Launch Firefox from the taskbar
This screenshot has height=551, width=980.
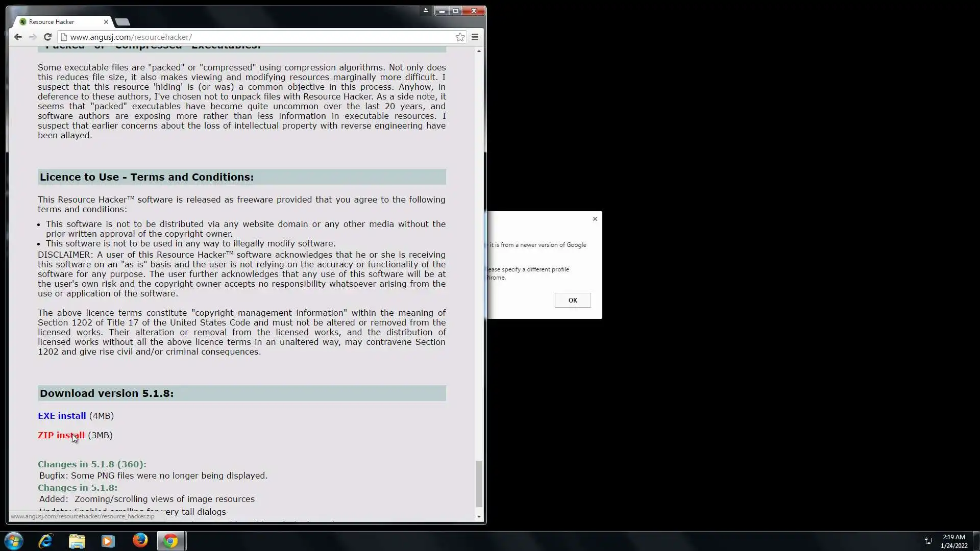point(140,541)
